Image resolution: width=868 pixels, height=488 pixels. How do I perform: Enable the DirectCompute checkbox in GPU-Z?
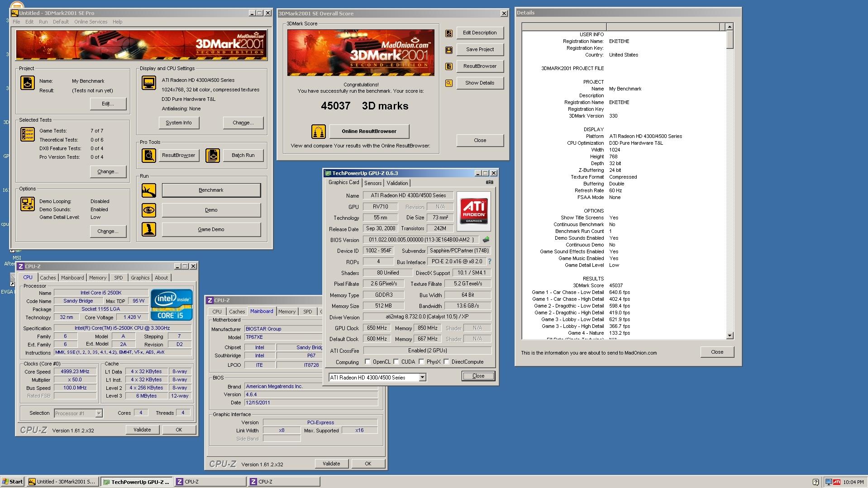tap(446, 362)
